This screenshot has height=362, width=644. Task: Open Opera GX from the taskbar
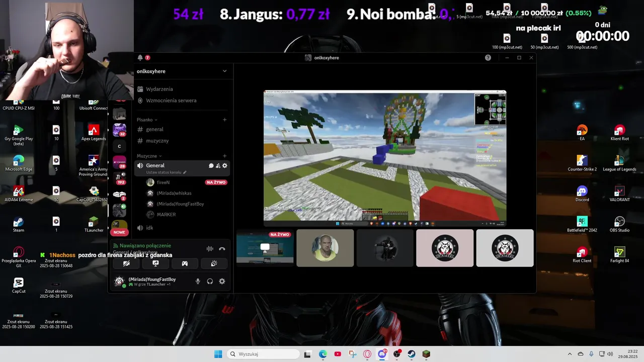367,354
